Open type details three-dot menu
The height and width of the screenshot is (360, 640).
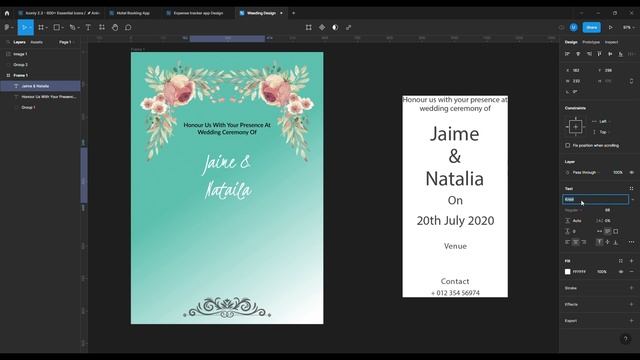coord(631,242)
